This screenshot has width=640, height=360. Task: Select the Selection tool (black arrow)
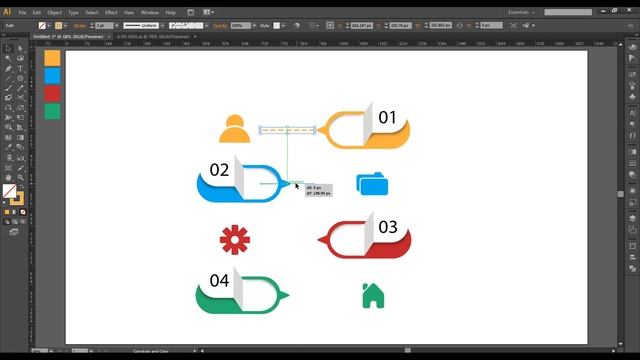click(x=8, y=49)
